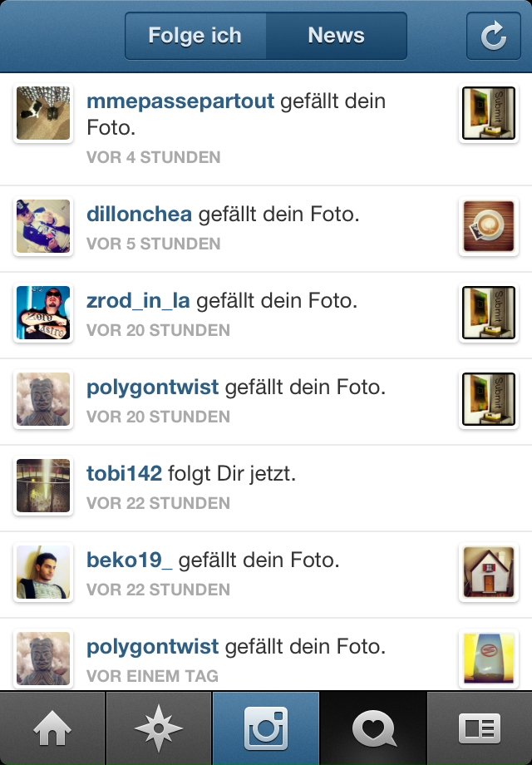The image size is (532, 765).
Task: Switch to the Folge ich tab
Action: click(x=195, y=36)
